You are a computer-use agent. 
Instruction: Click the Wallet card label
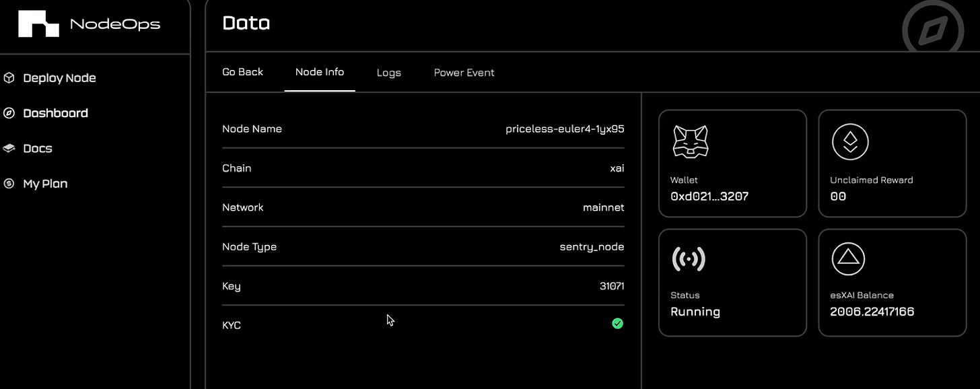pyautogui.click(x=684, y=180)
